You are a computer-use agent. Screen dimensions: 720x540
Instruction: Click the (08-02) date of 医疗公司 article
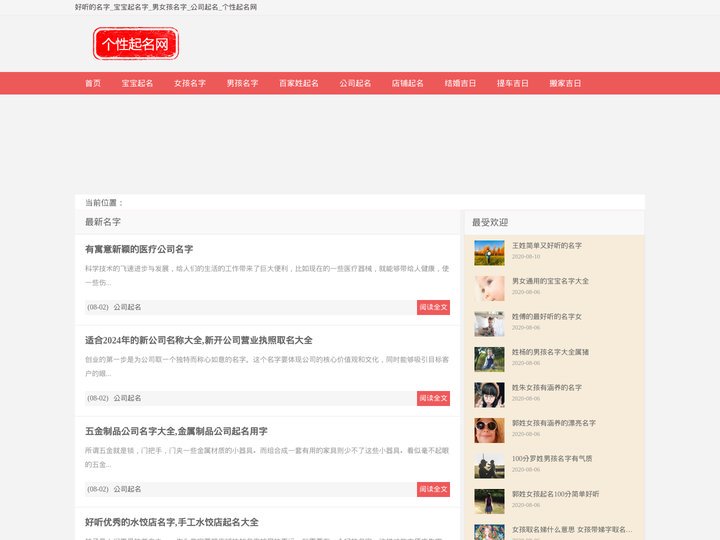(x=98, y=307)
